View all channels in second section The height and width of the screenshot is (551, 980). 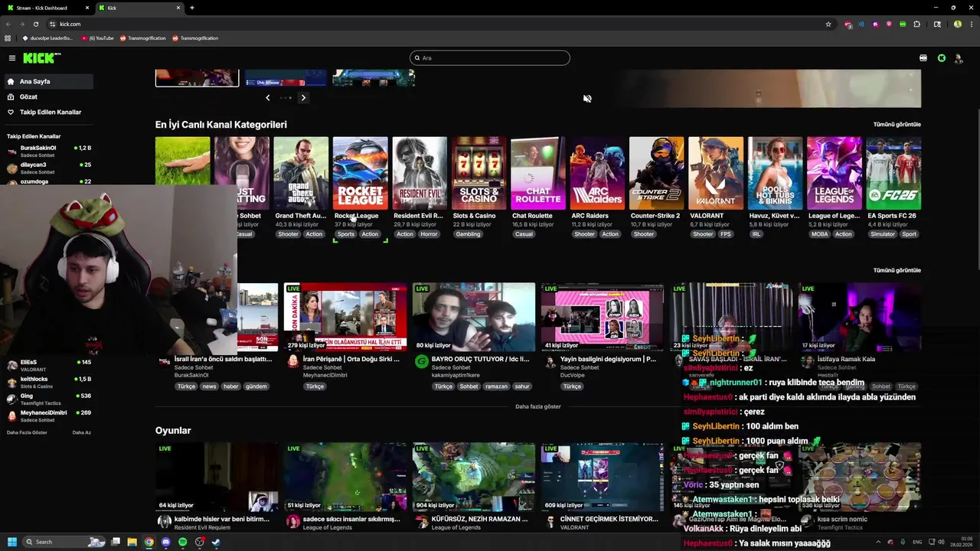897,270
